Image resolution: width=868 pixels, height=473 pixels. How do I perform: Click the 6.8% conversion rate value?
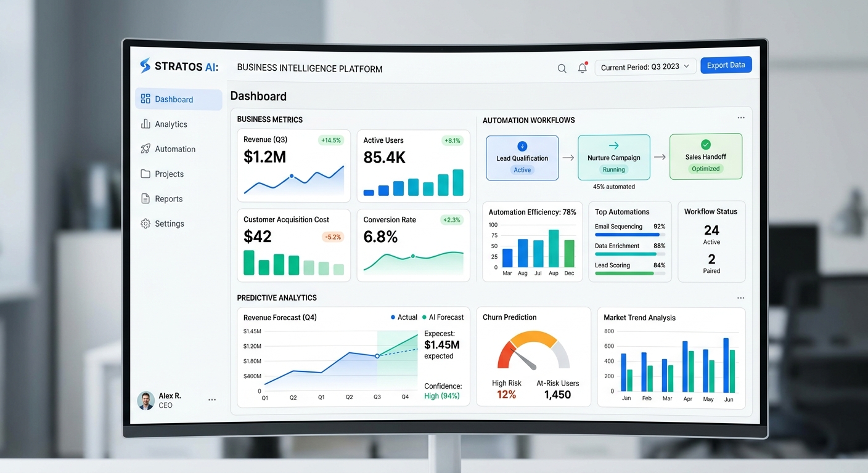pyautogui.click(x=380, y=236)
